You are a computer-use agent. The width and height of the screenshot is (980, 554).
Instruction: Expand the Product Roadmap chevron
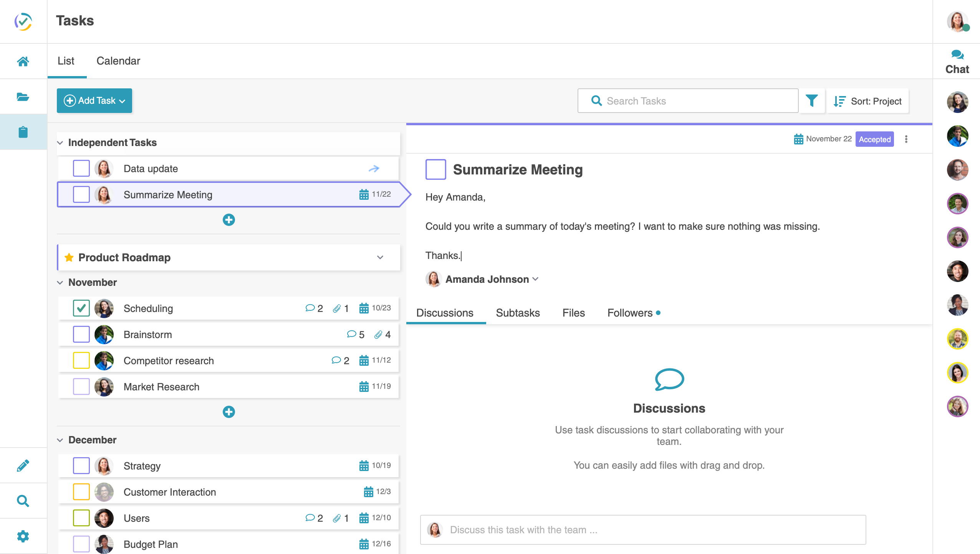click(380, 257)
